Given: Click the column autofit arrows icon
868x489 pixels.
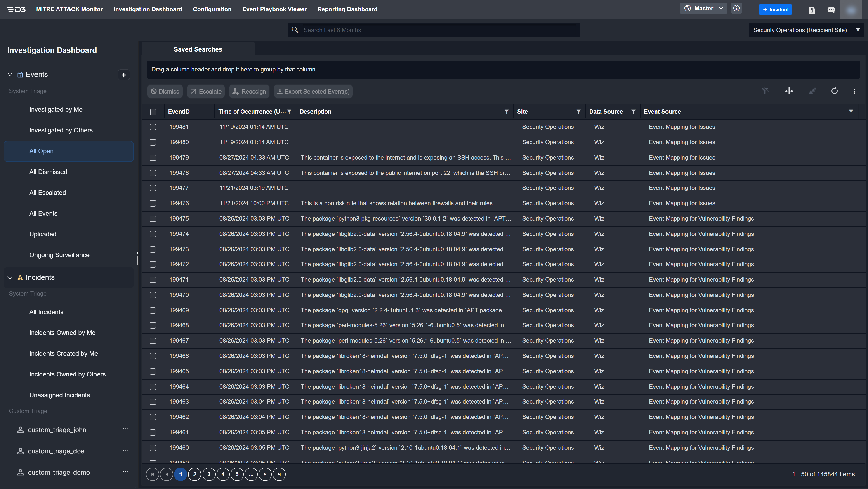Looking at the screenshot, I should (789, 91).
